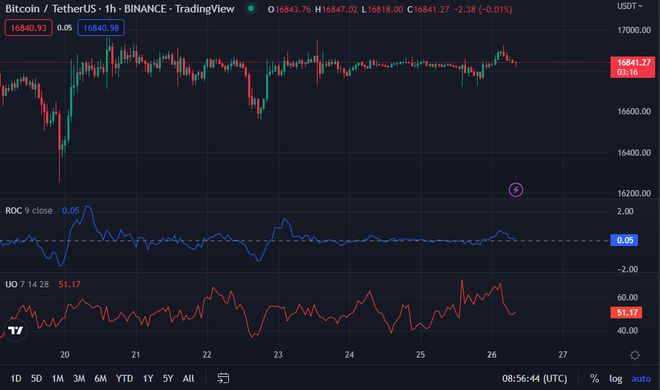Click the blue buy price 16840.98 button

tap(101, 28)
